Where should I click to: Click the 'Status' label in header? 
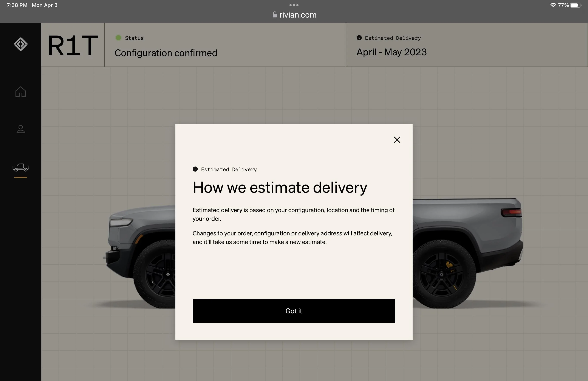[x=134, y=38]
